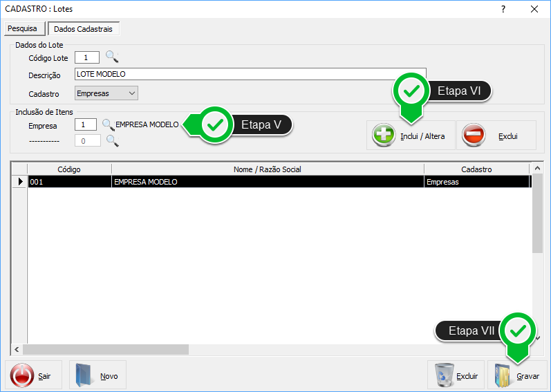Focus the Empresa code input field

click(x=86, y=124)
